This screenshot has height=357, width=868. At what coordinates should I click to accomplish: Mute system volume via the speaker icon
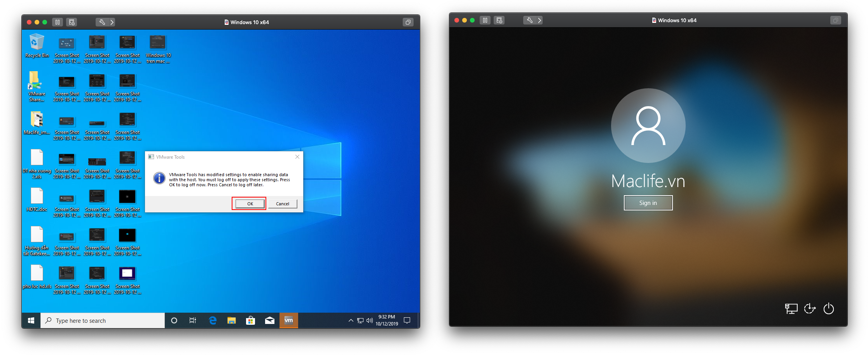pos(369,320)
